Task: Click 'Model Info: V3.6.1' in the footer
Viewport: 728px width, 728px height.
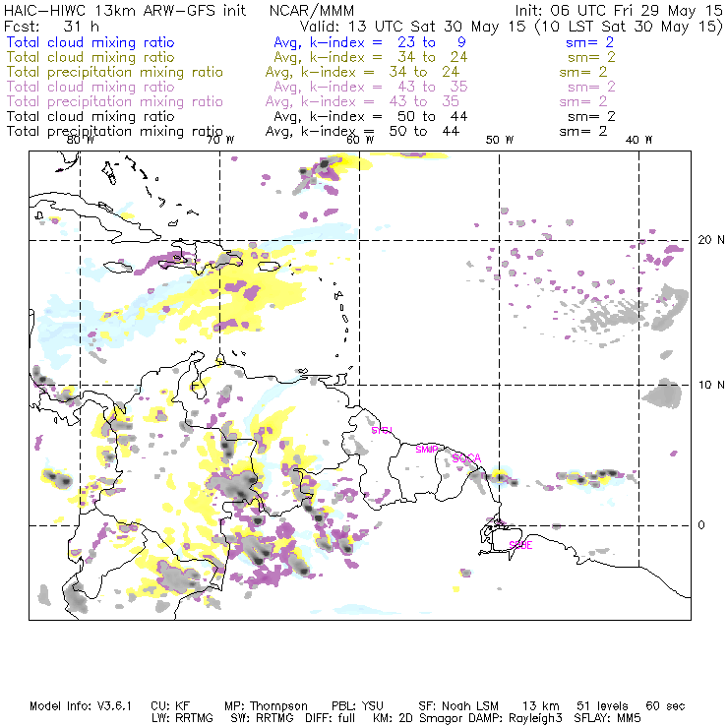Action: click(81, 706)
